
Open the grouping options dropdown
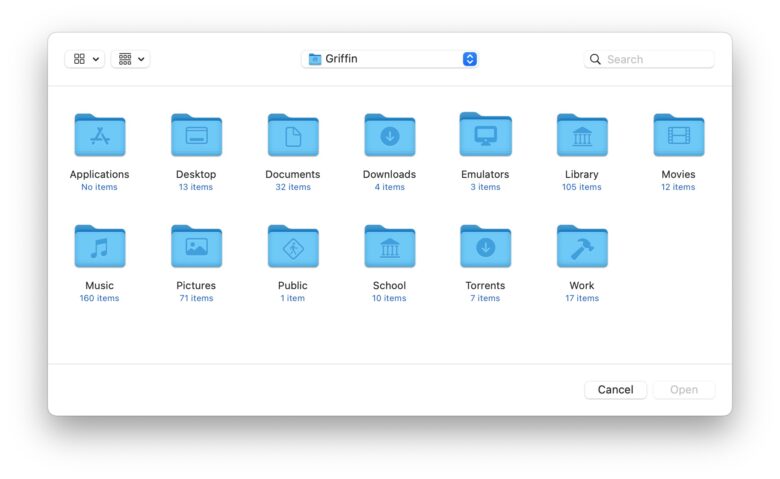(x=130, y=59)
